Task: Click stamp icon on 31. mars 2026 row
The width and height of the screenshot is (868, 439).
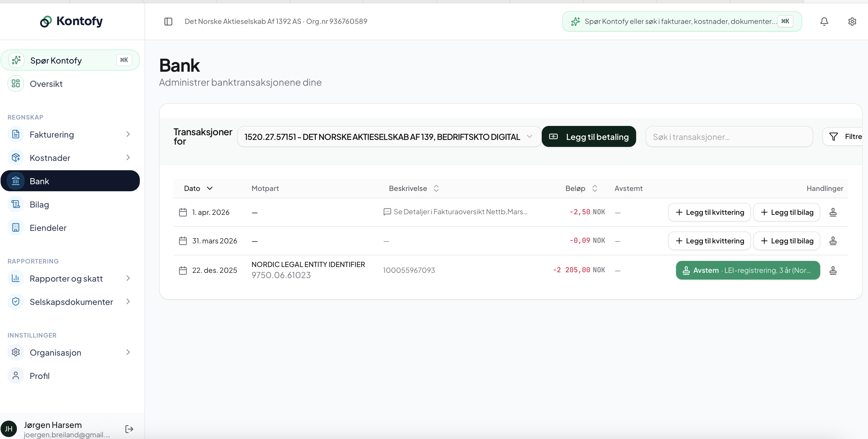Action: 833,241
